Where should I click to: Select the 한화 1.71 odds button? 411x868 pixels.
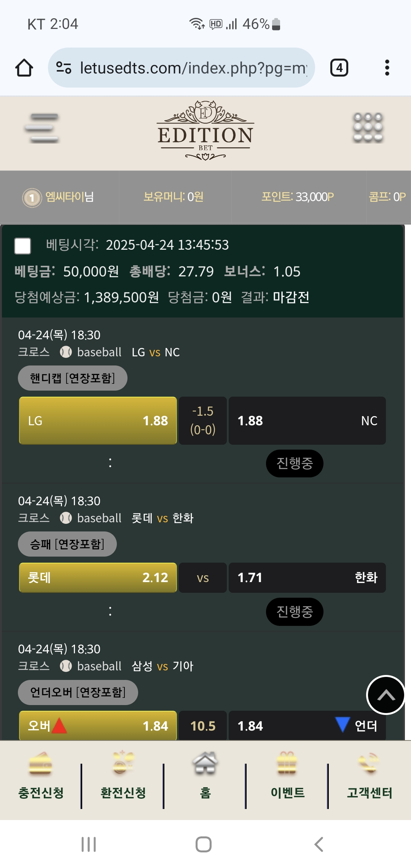[x=307, y=578]
